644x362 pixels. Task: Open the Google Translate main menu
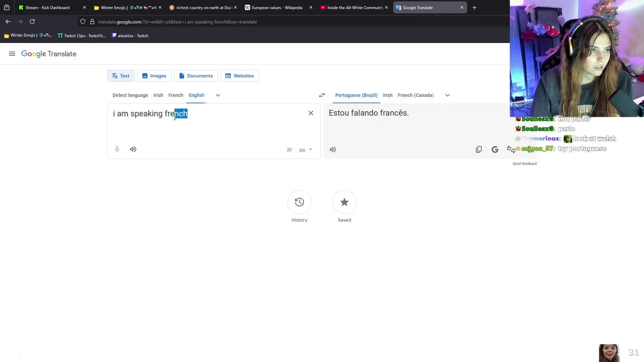[x=12, y=54]
